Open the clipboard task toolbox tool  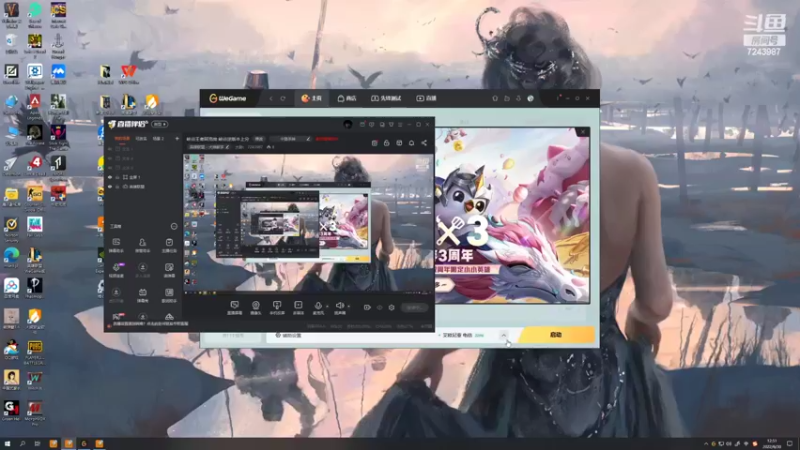[169, 244]
